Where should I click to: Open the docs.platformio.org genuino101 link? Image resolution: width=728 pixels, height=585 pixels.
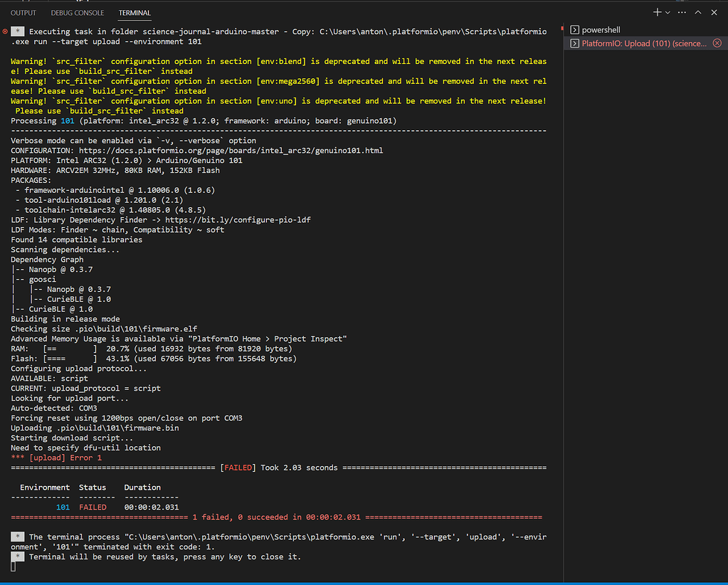coord(231,150)
